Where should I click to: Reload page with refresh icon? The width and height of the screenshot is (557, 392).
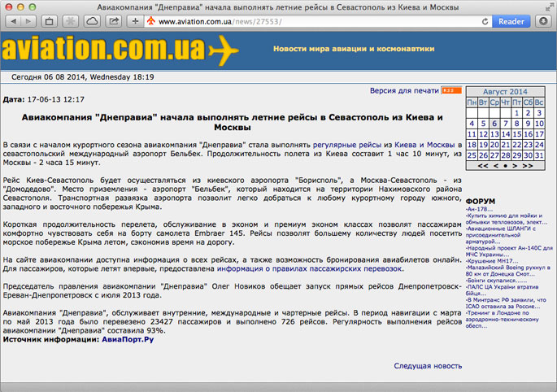[x=485, y=22]
